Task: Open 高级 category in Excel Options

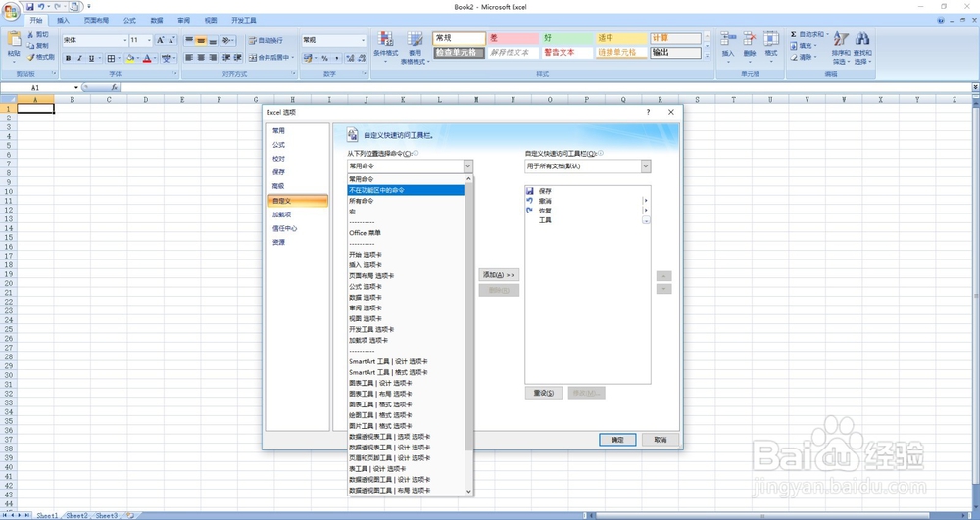Action: pos(296,186)
